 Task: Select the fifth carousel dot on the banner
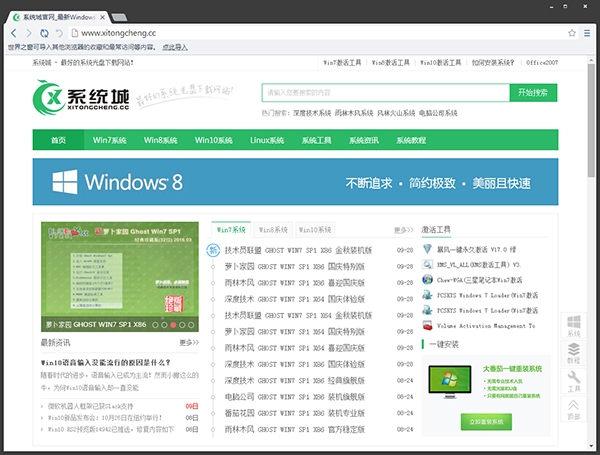191,325
